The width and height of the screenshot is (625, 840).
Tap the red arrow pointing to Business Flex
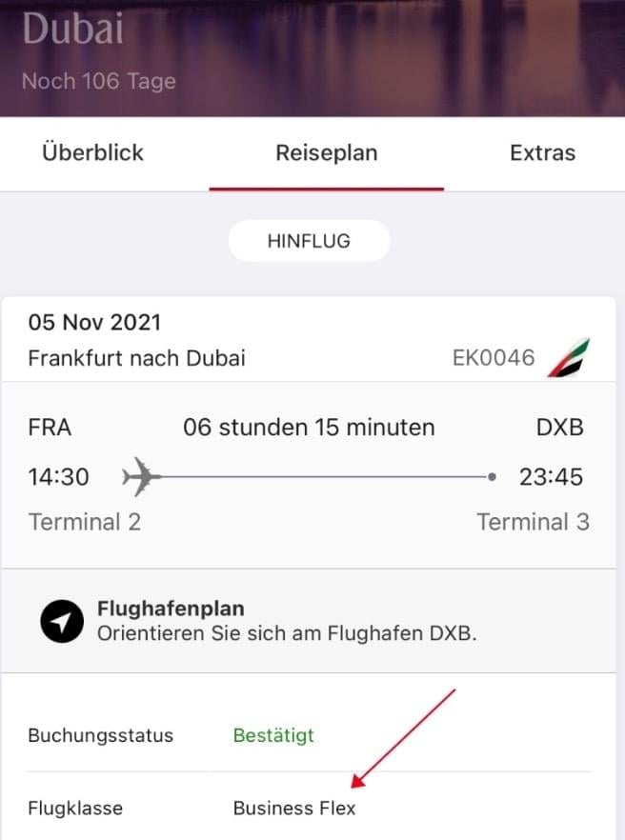click(x=403, y=738)
